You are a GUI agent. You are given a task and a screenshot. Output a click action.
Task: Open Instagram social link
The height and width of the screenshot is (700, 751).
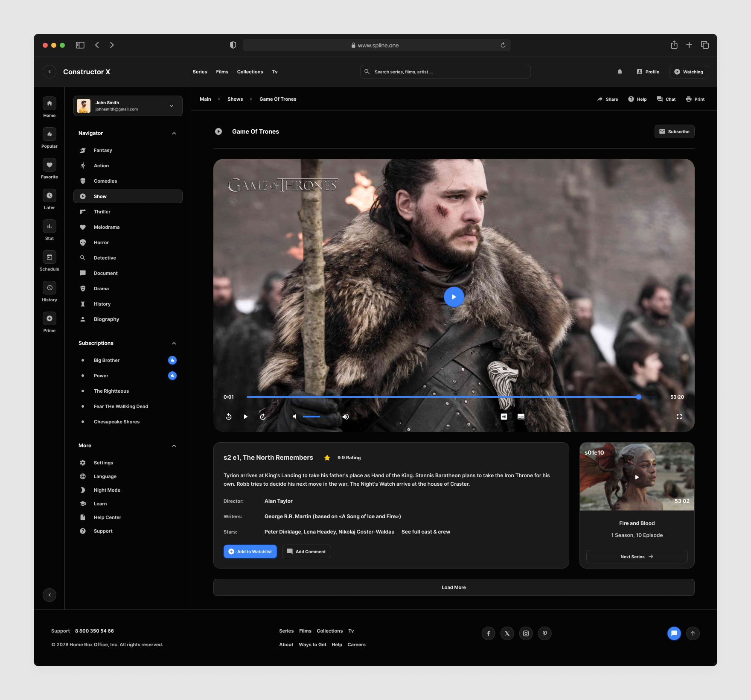(526, 633)
